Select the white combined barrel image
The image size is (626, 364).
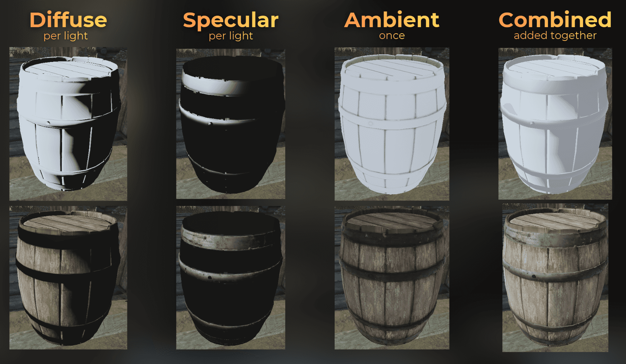(x=555, y=124)
